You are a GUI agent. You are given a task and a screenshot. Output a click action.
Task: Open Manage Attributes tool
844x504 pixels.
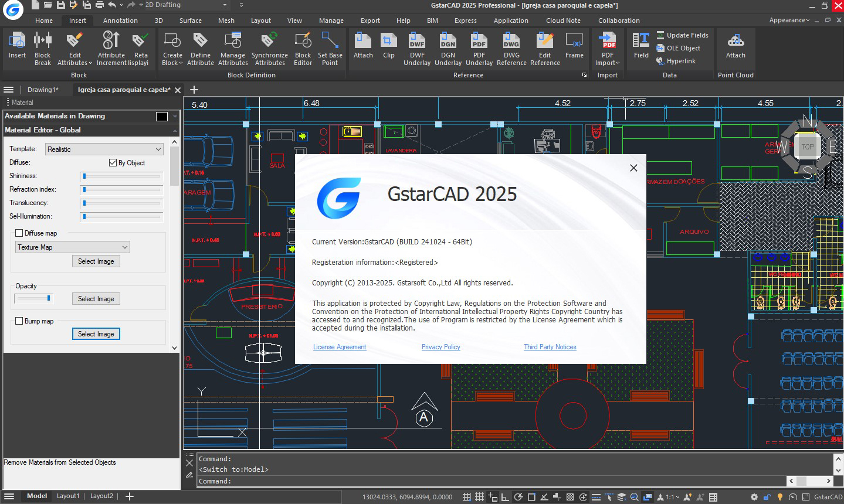pyautogui.click(x=233, y=48)
